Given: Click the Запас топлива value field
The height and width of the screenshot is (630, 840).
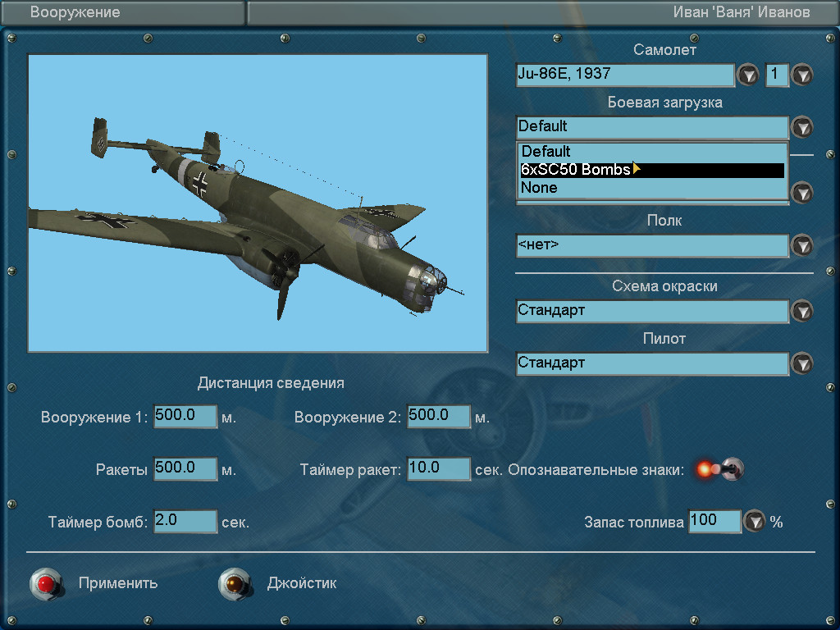Looking at the screenshot, I should pyautogui.click(x=714, y=521).
